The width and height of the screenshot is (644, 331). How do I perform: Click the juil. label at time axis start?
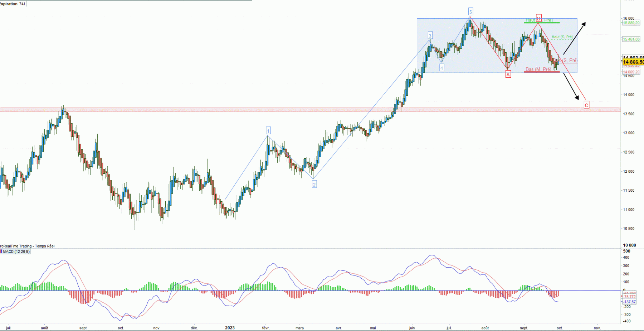click(9, 328)
